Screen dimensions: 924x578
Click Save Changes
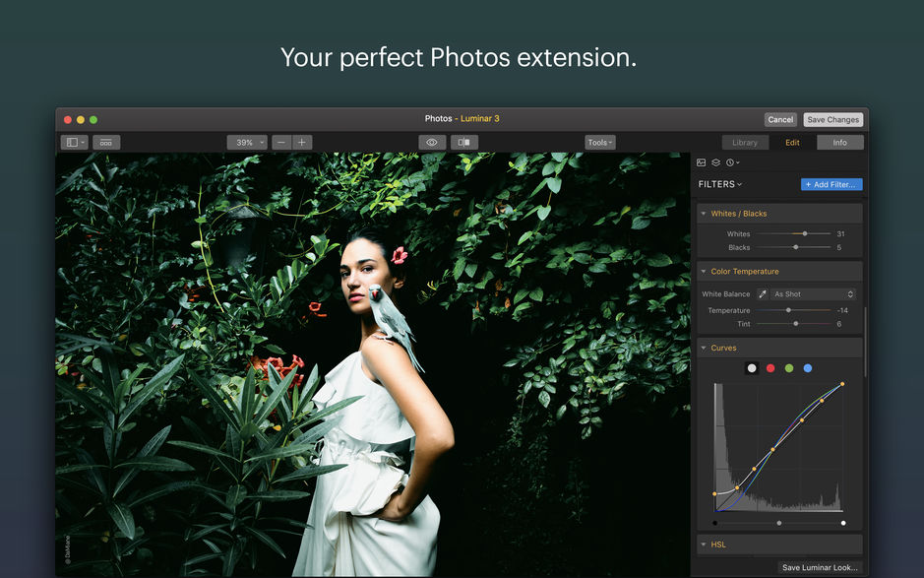click(x=832, y=119)
